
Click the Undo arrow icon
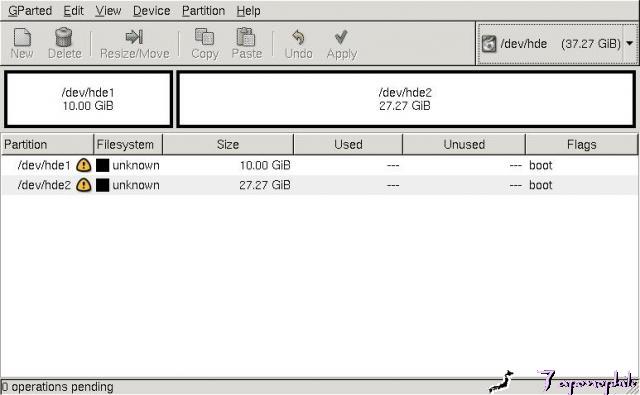pos(298,38)
